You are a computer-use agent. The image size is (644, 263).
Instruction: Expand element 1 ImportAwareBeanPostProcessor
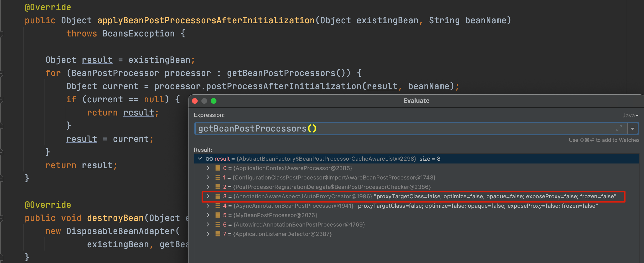point(208,178)
